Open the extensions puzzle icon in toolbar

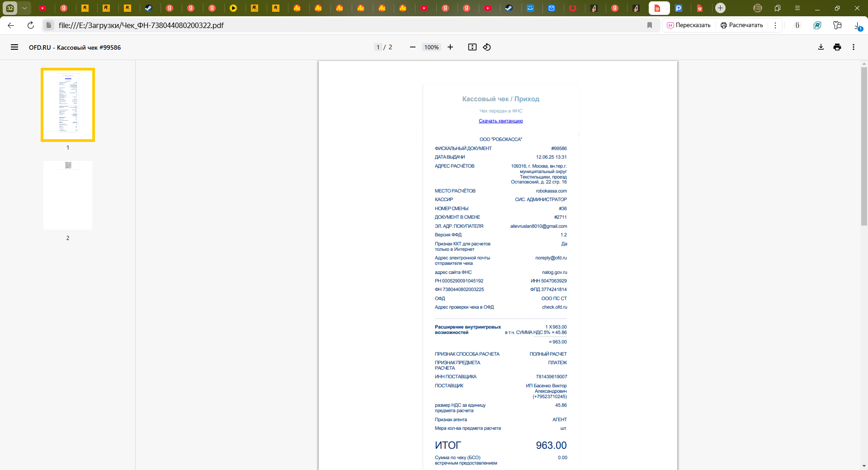[837, 25]
